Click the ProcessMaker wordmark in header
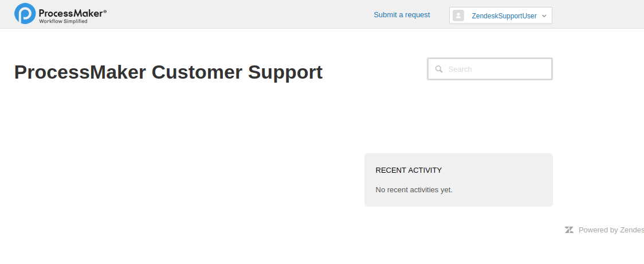 pos(72,12)
